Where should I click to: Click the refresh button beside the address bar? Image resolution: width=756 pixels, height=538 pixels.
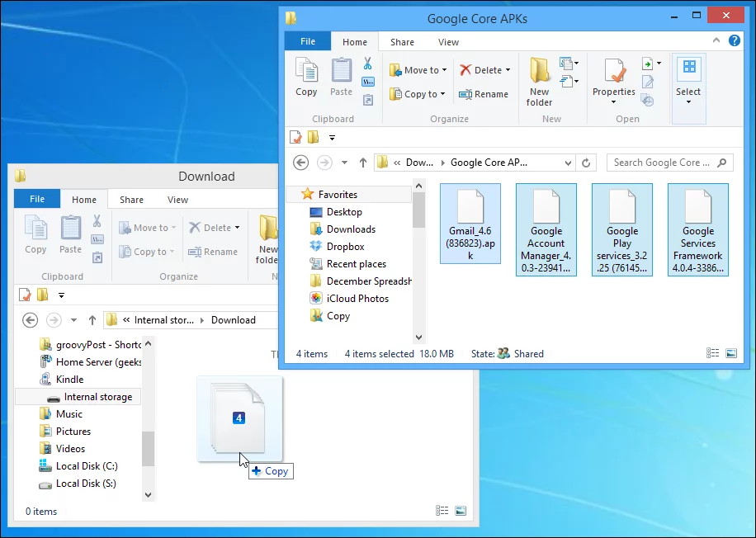click(587, 163)
